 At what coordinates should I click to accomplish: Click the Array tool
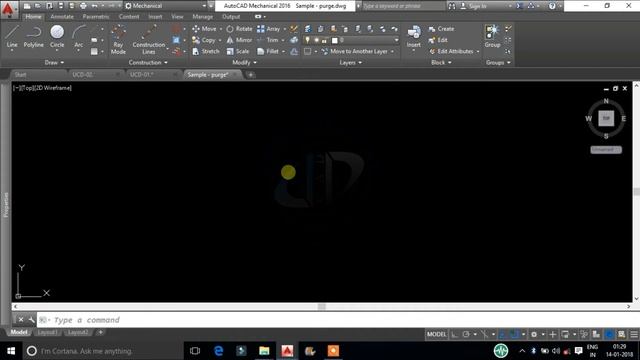pos(268,29)
